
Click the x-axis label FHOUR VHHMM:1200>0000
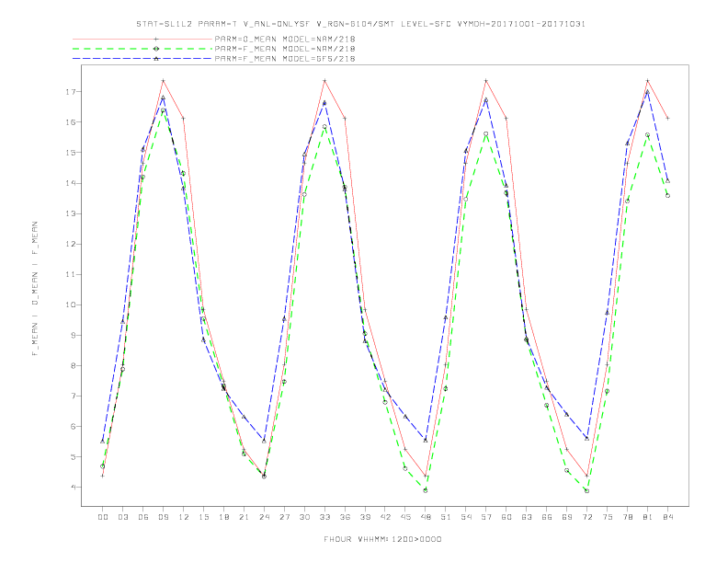[x=382, y=539]
